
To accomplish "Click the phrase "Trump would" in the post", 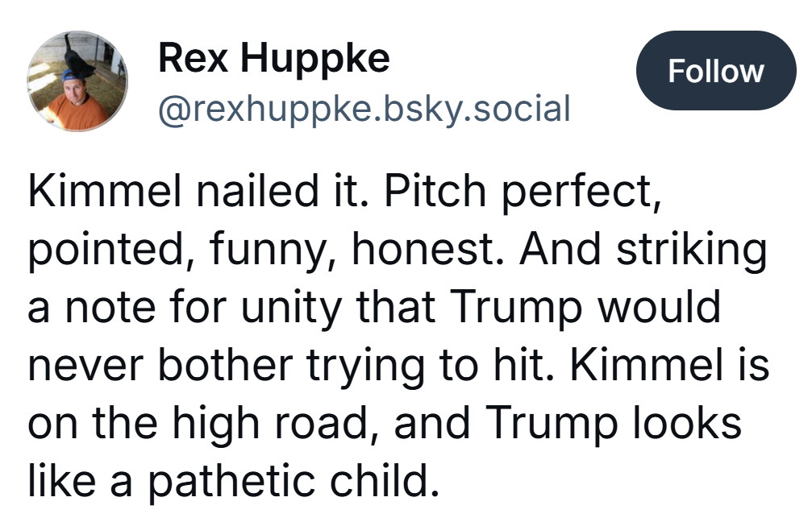I will pos(585,309).
